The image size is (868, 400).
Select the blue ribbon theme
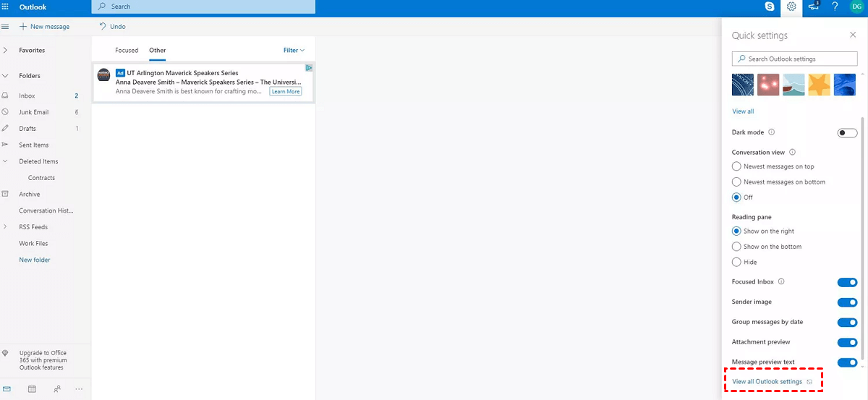click(x=845, y=85)
